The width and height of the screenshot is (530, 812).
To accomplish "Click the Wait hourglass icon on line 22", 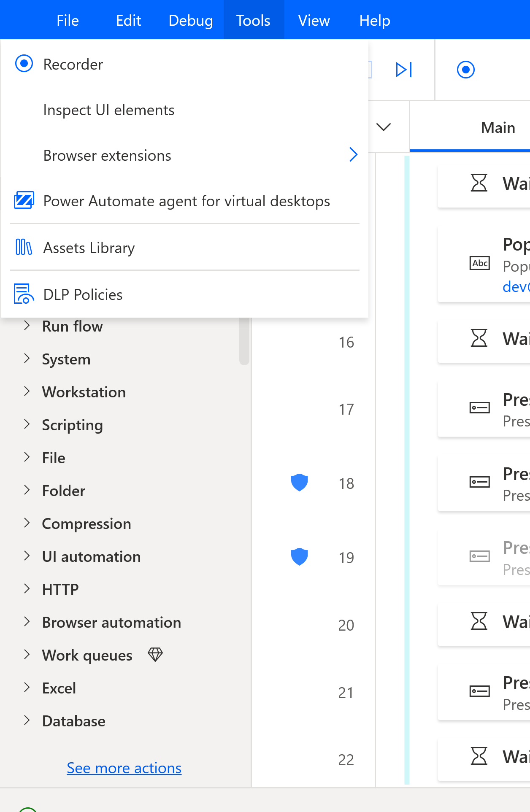I will point(479,756).
